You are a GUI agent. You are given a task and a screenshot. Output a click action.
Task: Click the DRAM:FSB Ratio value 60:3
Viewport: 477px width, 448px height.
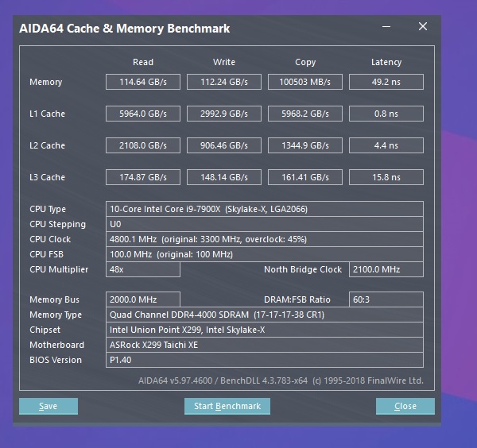coord(386,299)
